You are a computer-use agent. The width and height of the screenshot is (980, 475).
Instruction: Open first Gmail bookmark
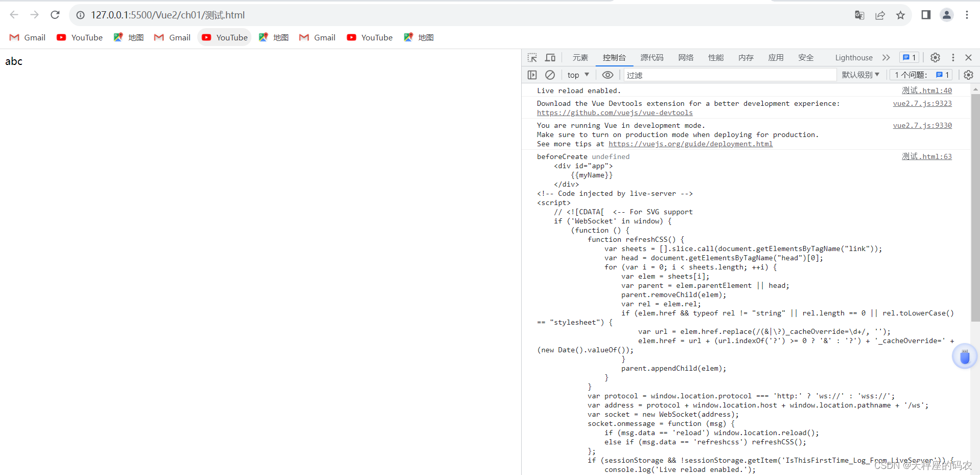[28, 37]
